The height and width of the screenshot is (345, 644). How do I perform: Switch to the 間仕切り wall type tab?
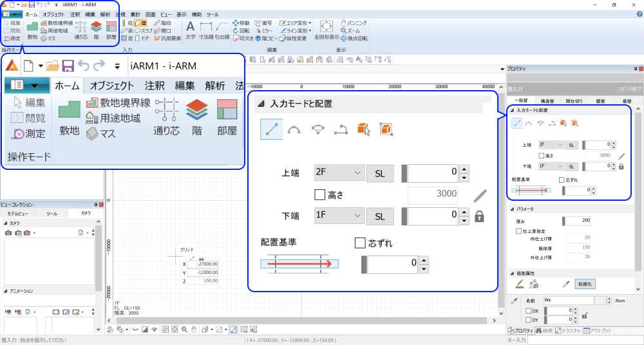pyautogui.click(x=575, y=100)
